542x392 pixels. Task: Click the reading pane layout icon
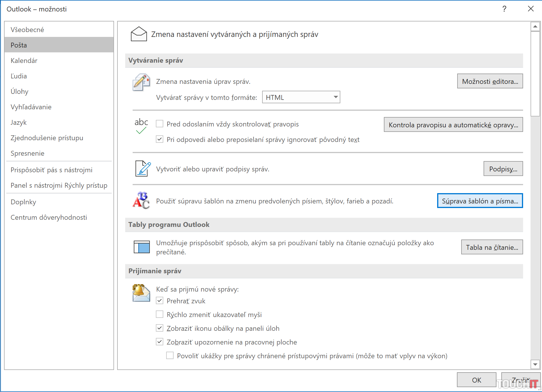142,247
